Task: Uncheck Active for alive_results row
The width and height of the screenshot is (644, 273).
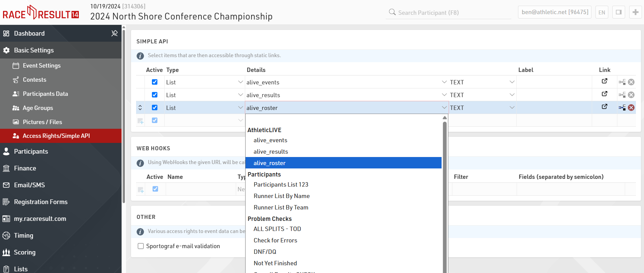Action: click(155, 95)
